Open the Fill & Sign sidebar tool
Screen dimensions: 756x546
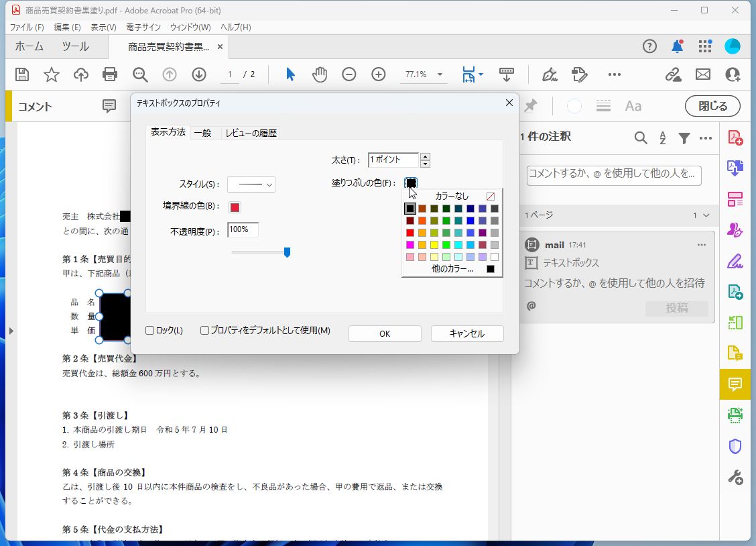click(735, 261)
